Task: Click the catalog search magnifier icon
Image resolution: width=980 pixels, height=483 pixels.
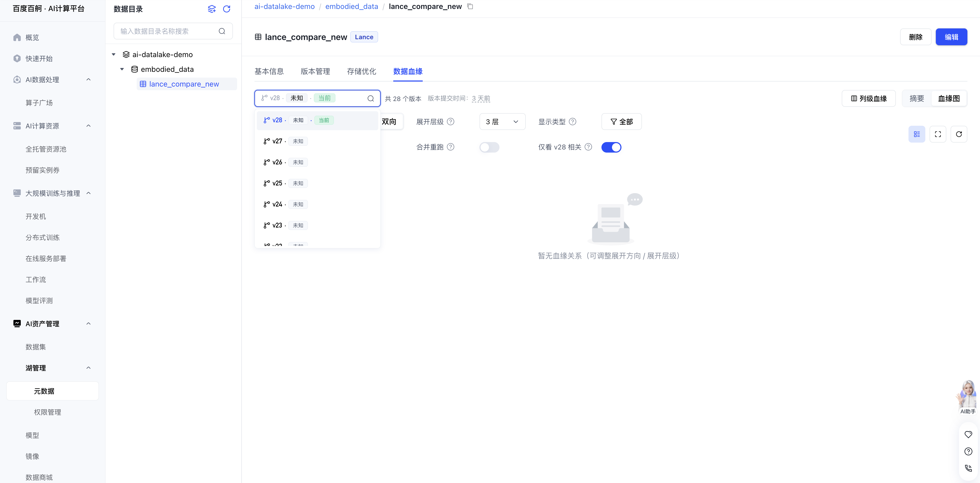Action: point(222,31)
